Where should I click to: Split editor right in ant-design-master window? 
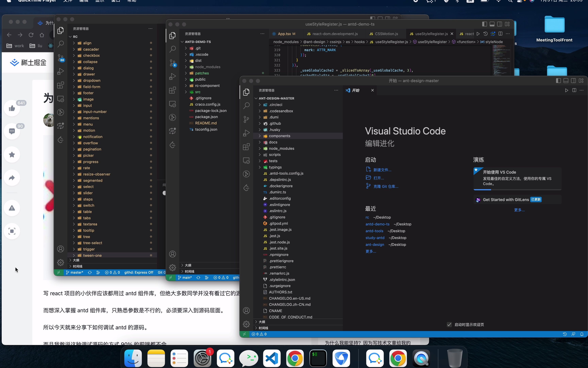(574, 90)
